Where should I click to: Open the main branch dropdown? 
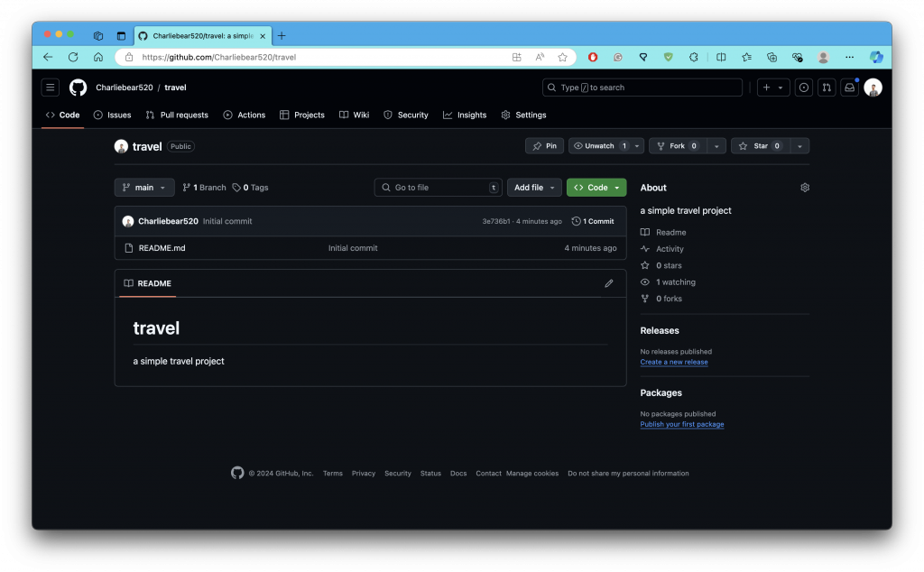point(144,188)
